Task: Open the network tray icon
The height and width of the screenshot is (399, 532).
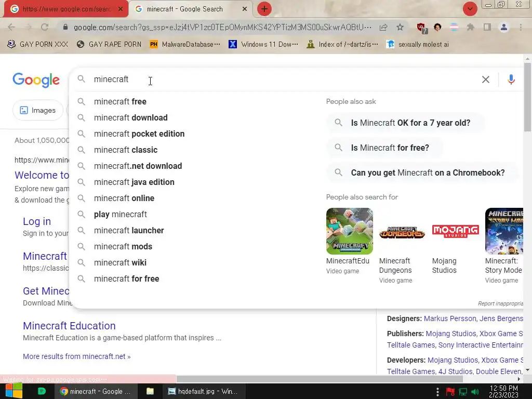Action: 463,392
